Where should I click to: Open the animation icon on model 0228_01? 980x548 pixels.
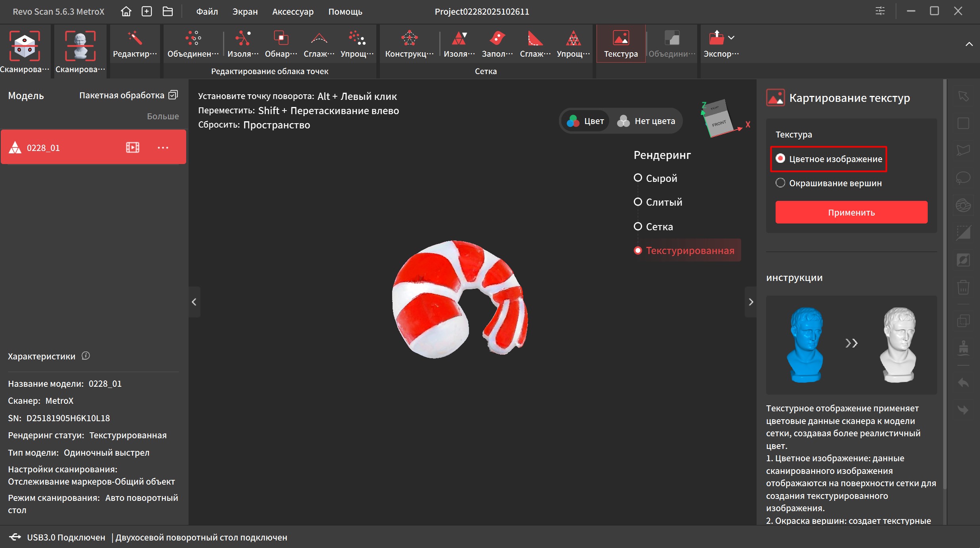coord(132,147)
